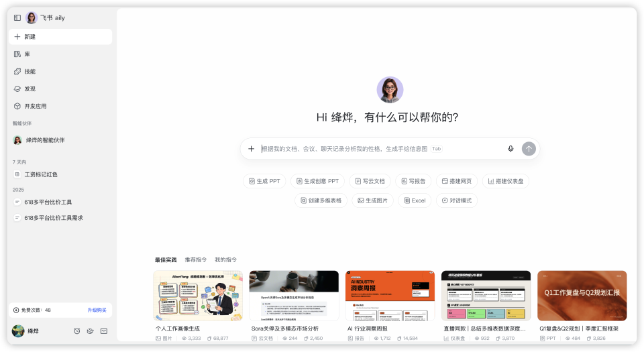Select the Excel chip
The width and height of the screenshot is (644, 352).
(x=415, y=200)
